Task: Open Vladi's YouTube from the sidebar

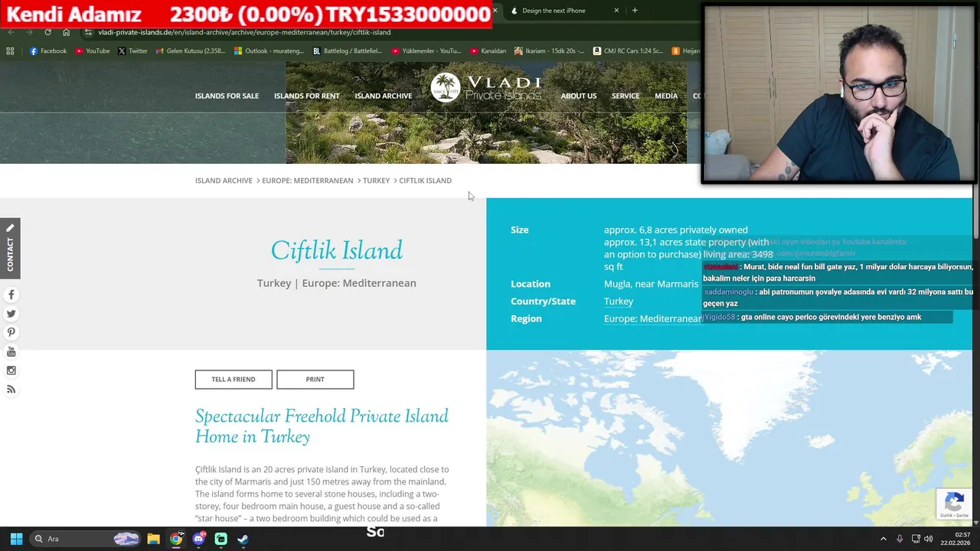Action: click(x=11, y=352)
